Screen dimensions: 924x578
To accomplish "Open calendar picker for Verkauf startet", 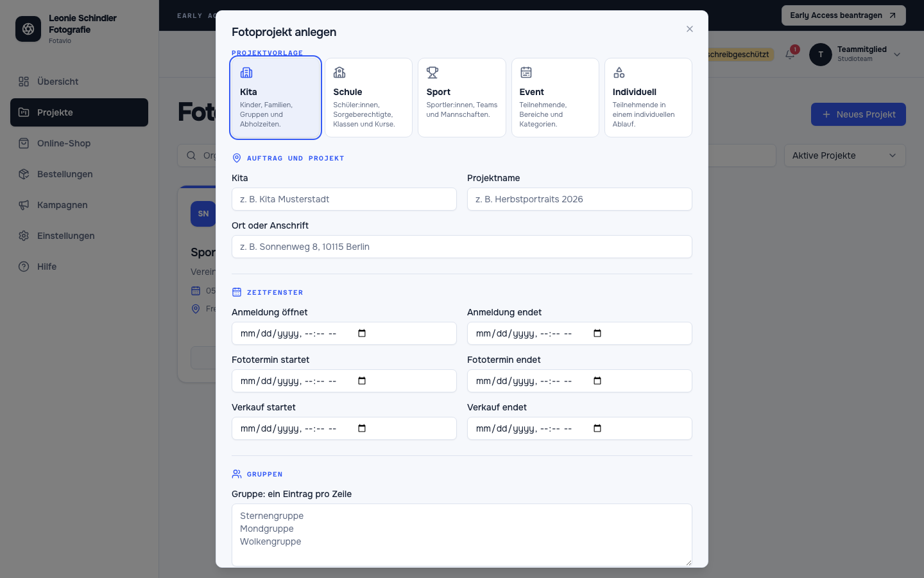I will point(362,428).
